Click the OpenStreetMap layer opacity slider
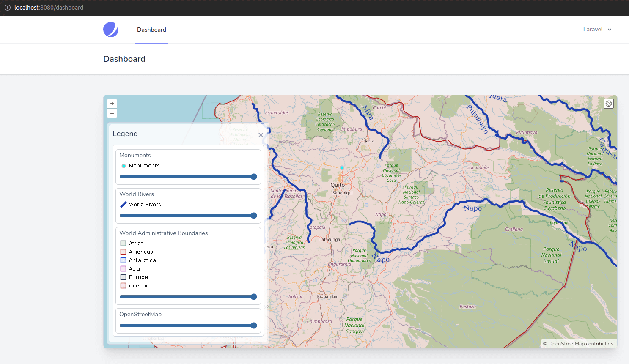The image size is (629, 364). pos(188,326)
